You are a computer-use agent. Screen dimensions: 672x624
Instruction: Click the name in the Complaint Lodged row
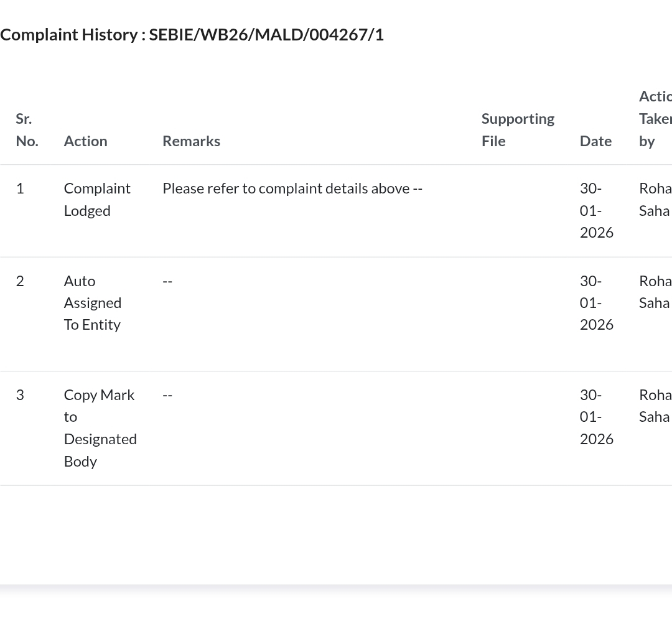[655, 199]
